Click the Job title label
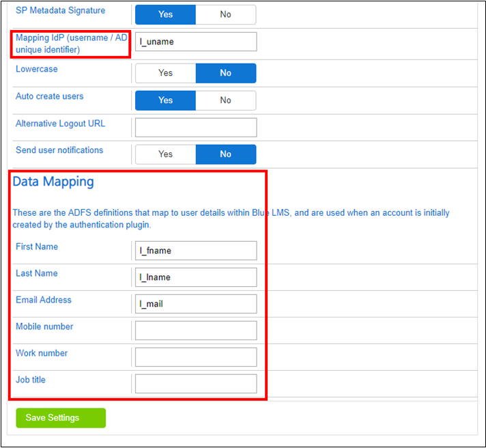Image resolution: width=486 pixels, height=448 pixels. point(31,380)
